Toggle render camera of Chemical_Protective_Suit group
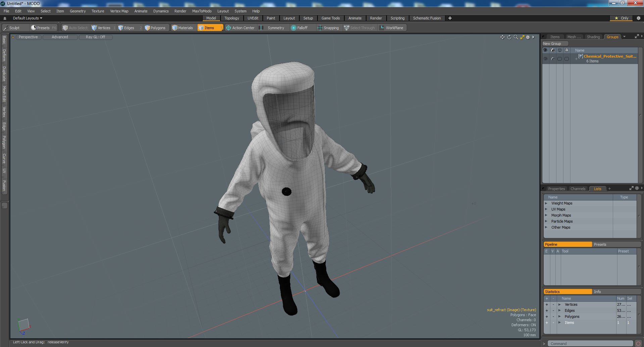 553,59
